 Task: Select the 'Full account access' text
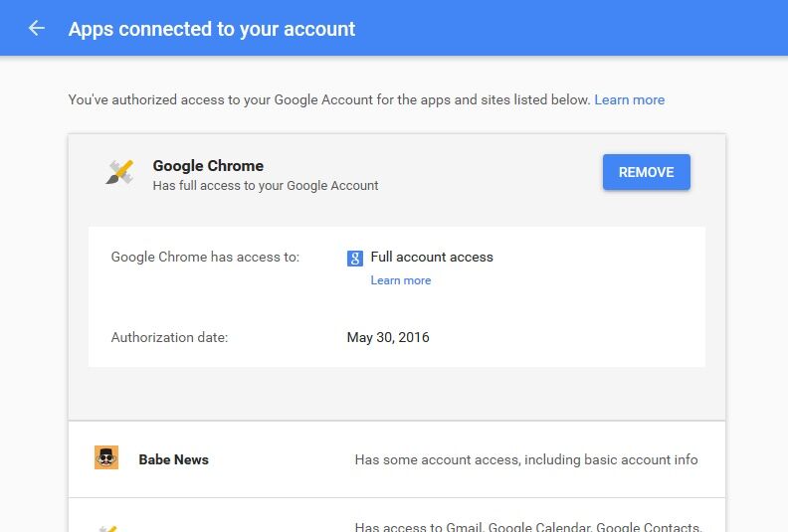[x=432, y=257]
